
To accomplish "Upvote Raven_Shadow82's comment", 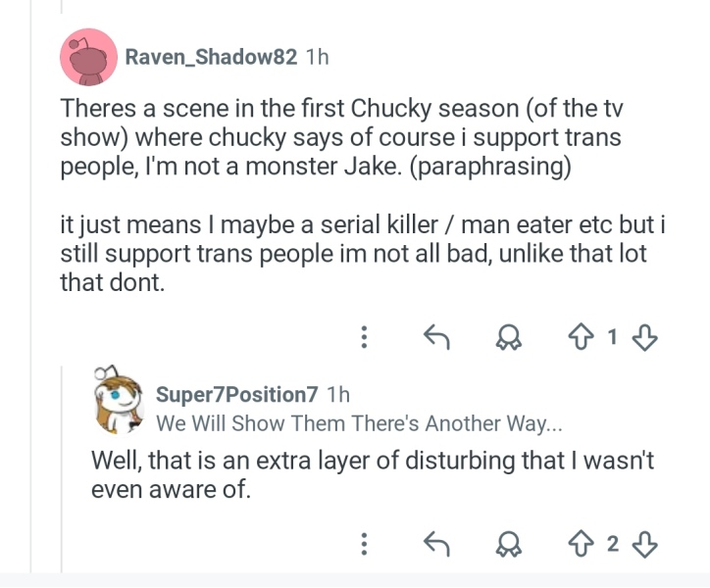I will click(x=581, y=338).
